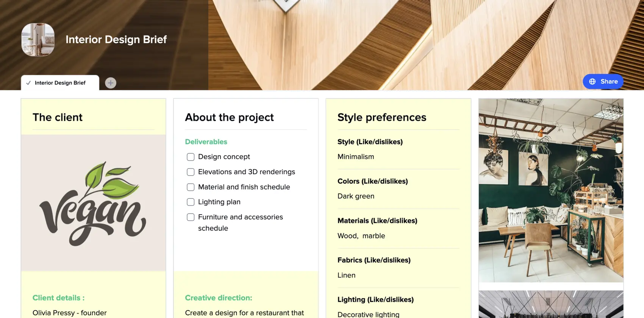Click the plus icon to add a new tab
Image resolution: width=644 pixels, height=318 pixels.
(110, 83)
